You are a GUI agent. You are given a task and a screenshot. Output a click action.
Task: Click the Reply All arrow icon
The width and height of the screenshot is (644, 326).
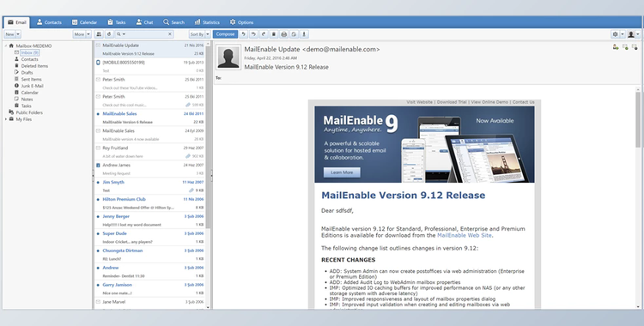[253, 34]
